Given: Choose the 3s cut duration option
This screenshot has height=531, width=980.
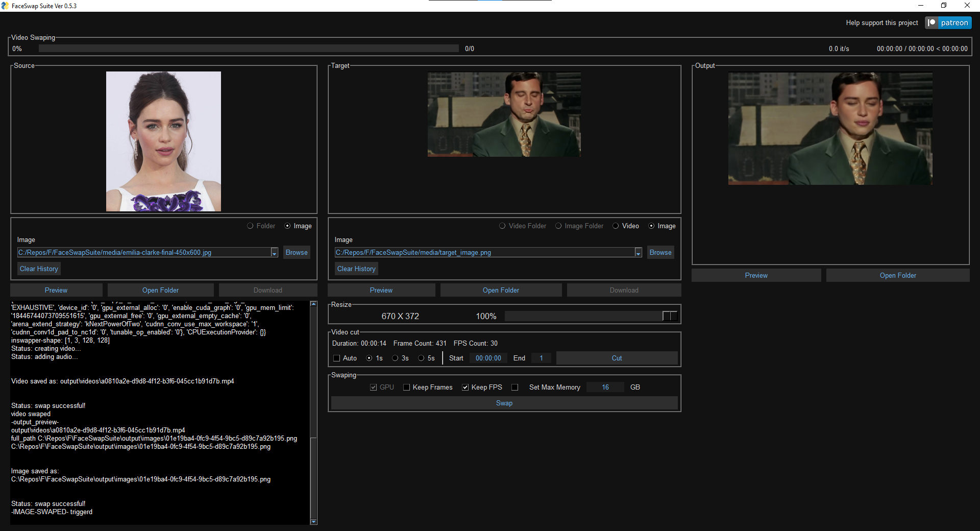Looking at the screenshot, I should [x=395, y=358].
